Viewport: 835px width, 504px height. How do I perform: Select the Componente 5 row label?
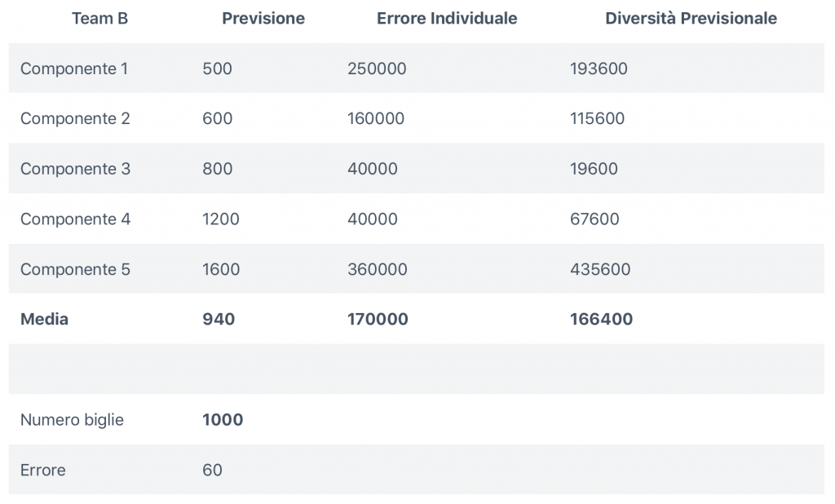(x=75, y=270)
